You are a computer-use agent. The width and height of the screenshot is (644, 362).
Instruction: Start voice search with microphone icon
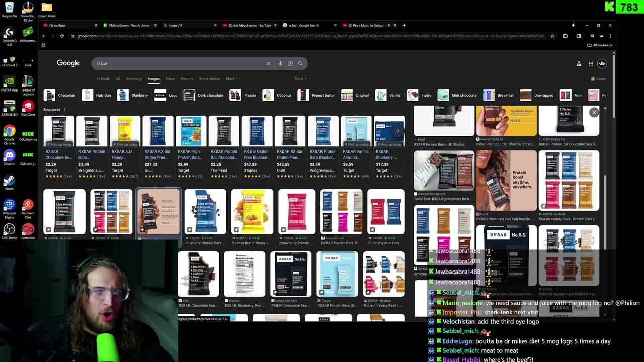tap(280, 63)
